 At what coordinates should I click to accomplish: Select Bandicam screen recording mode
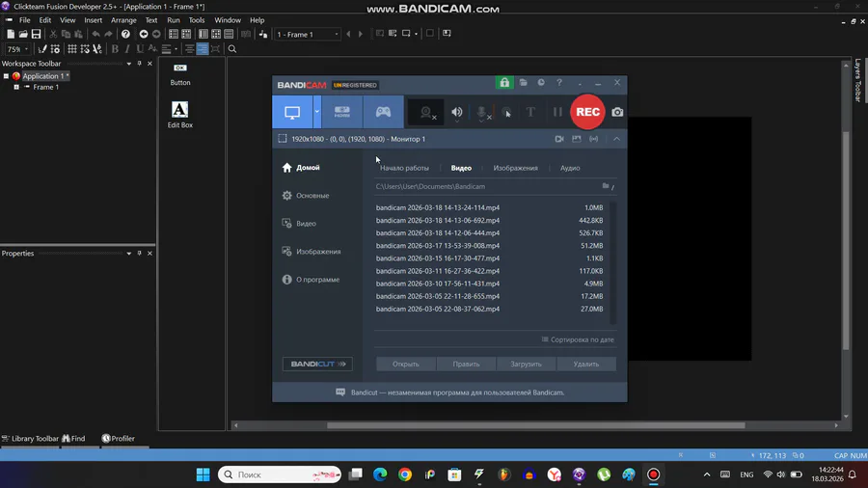tap(292, 112)
